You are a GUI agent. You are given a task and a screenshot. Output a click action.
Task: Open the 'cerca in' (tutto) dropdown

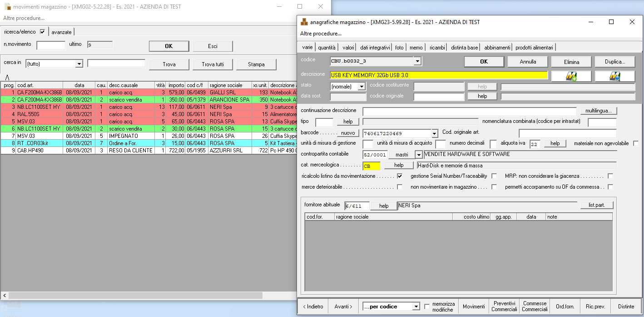click(79, 64)
